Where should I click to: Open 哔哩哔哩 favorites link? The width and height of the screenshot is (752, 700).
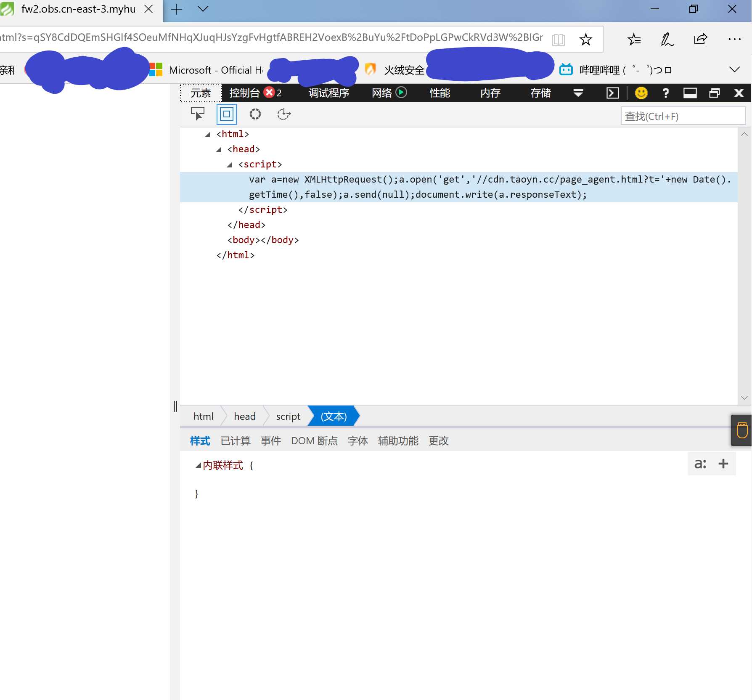[x=616, y=70]
